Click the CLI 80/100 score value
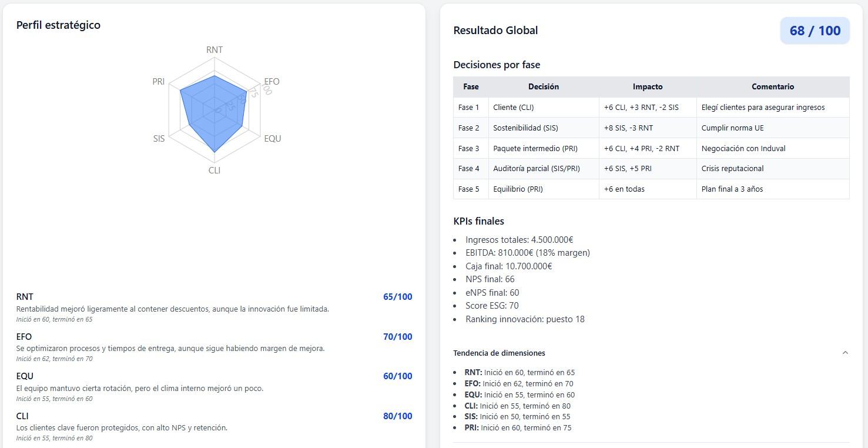This screenshot has height=448, width=868. tap(397, 416)
